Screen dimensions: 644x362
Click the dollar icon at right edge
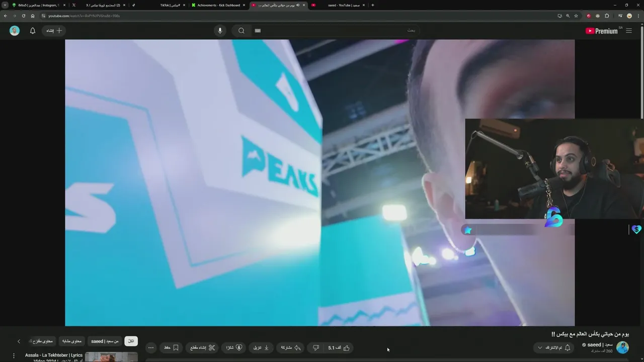pos(637,229)
